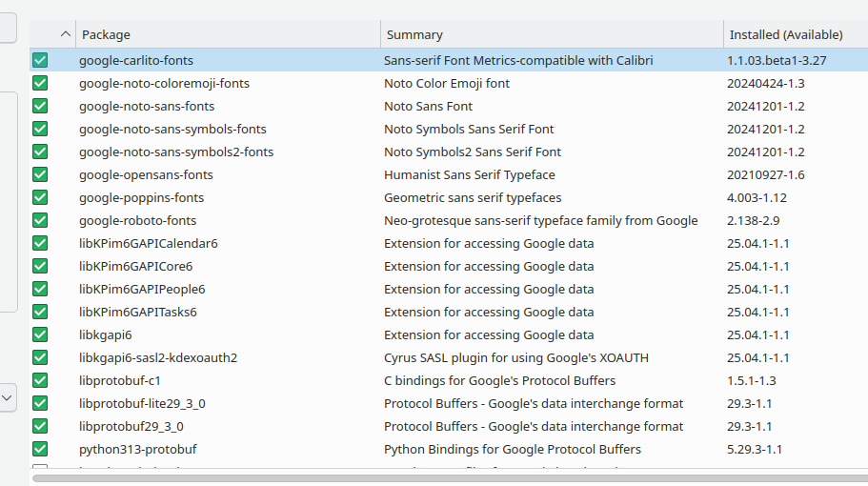Select the libprotobuf-lite29_3_0 package name
868x486 pixels.
point(142,403)
